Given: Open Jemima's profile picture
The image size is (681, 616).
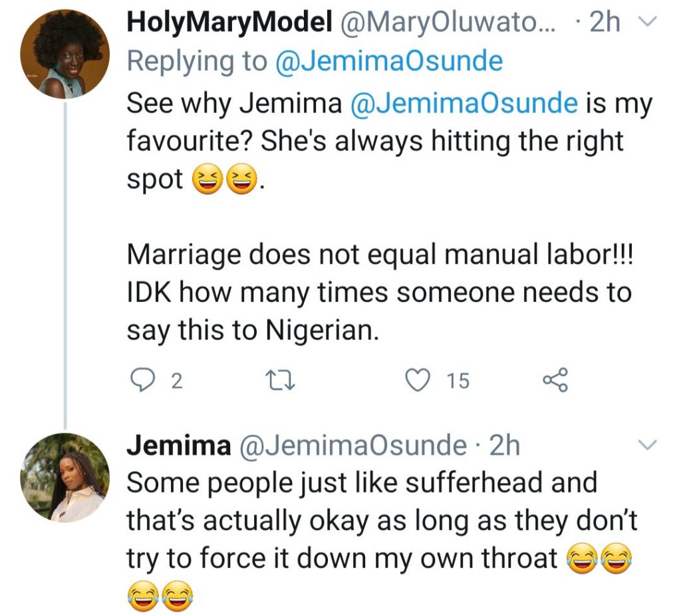Looking at the screenshot, I should coord(65,476).
